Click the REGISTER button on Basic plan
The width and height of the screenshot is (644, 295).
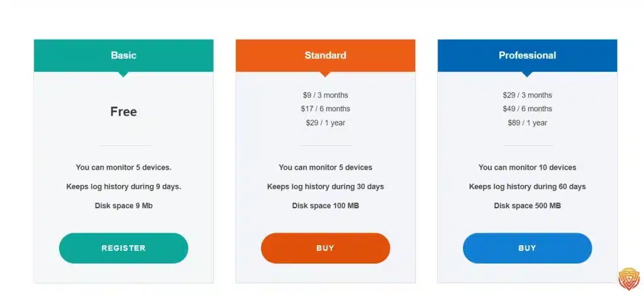[x=124, y=248]
